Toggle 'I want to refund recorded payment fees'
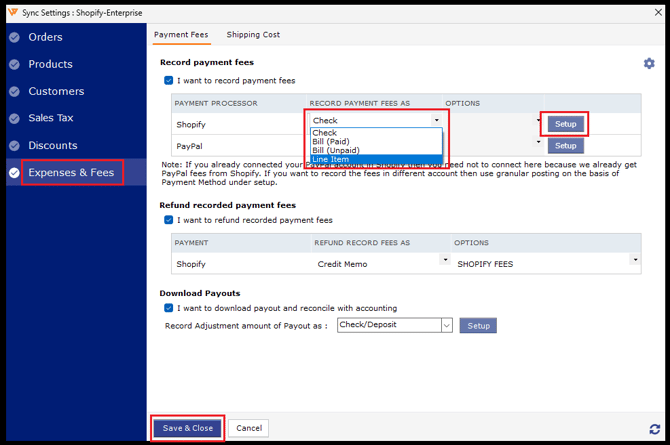 click(169, 220)
